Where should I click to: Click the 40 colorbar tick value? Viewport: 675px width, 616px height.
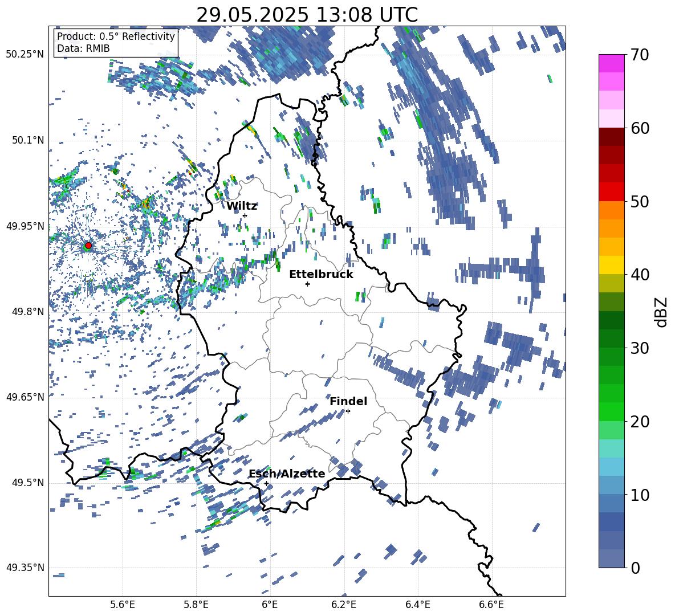[x=640, y=275]
